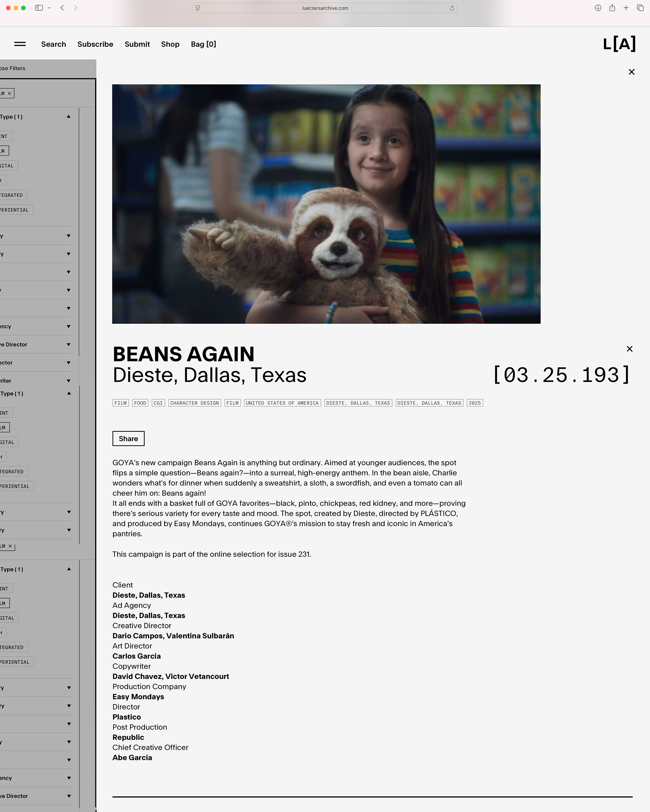Click the Chief Creative Officer label

[x=150, y=748]
